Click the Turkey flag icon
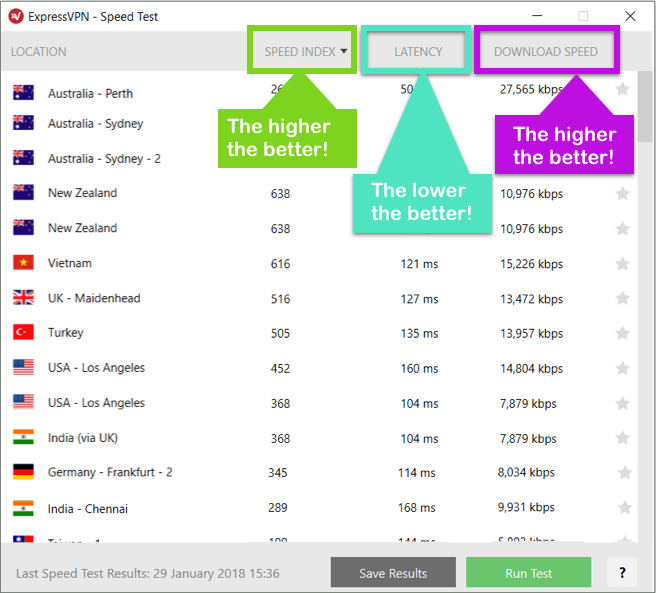 click(23, 332)
